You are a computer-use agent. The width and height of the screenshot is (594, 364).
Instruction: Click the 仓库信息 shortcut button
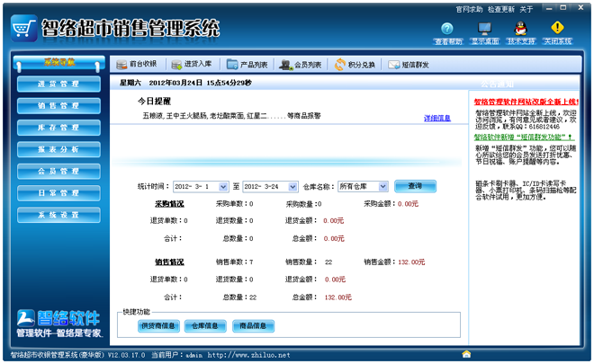pyautogui.click(x=205, y=325)
